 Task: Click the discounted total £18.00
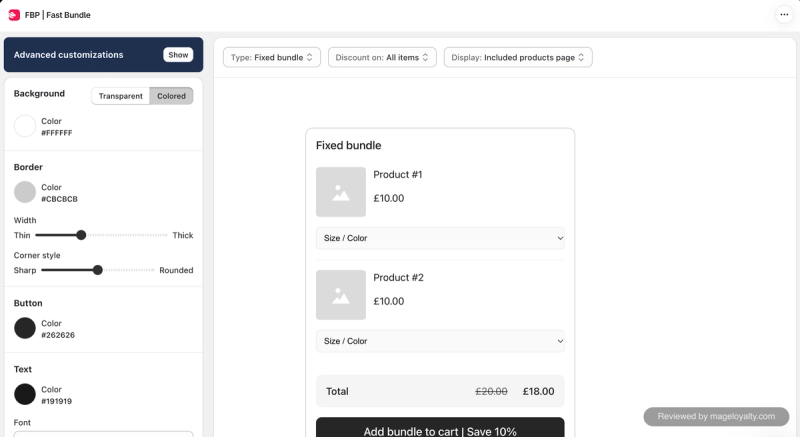538,391
